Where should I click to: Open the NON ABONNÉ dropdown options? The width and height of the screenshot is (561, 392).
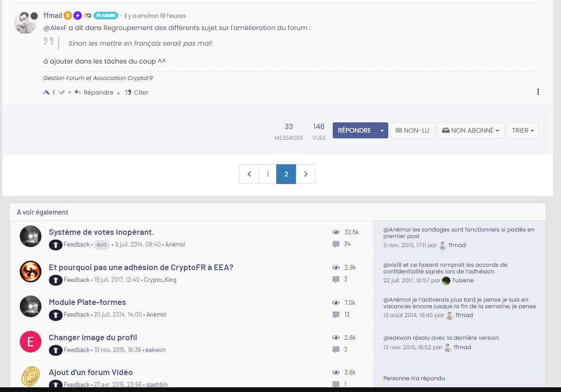(x=498, y=130)
